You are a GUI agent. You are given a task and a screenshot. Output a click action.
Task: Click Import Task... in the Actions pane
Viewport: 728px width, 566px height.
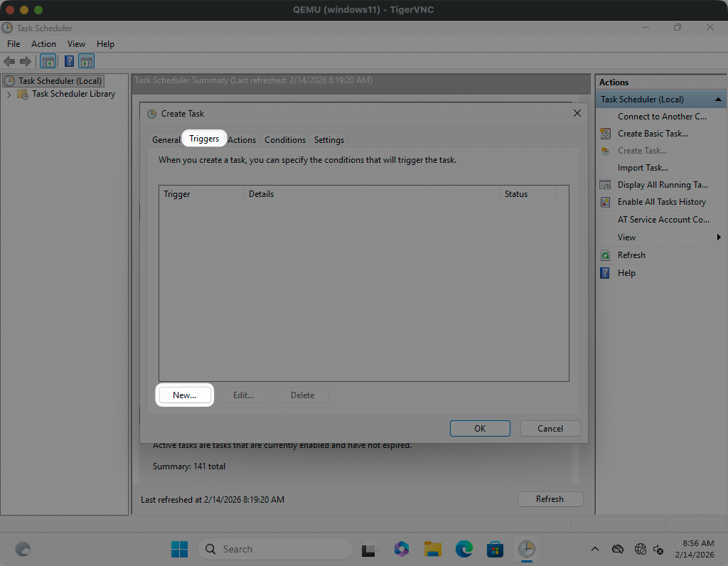pos(643,168)
